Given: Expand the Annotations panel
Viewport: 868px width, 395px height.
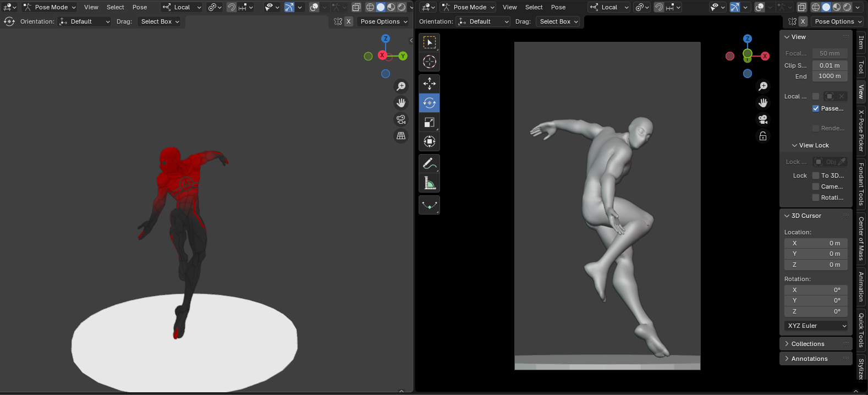Looking at the screenshot, I should click(x=809, y=359).
